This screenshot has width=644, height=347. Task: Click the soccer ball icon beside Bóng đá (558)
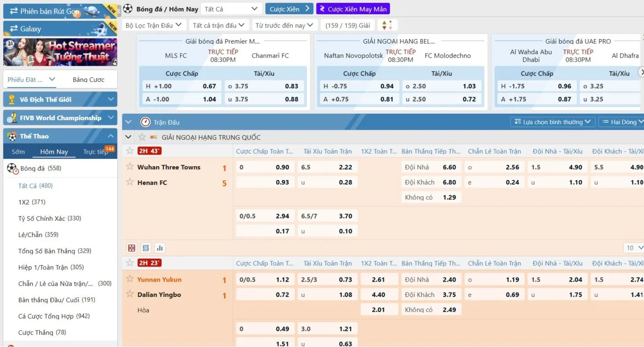[x=12, y=168]
